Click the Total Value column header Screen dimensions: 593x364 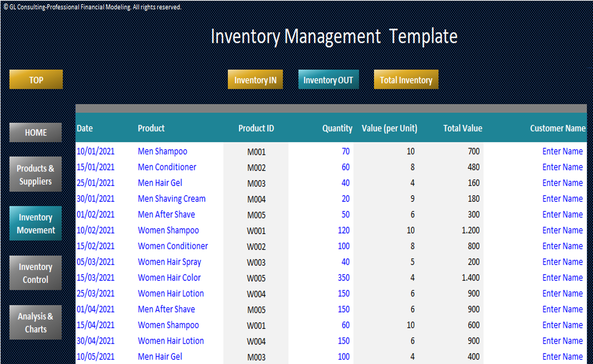pos(463,128)
